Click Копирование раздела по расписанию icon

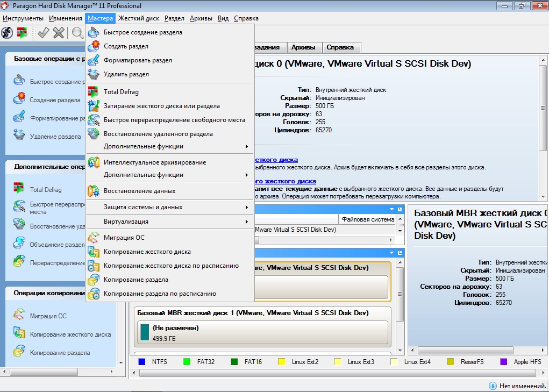pyautogui.click(x=94, y=293)
